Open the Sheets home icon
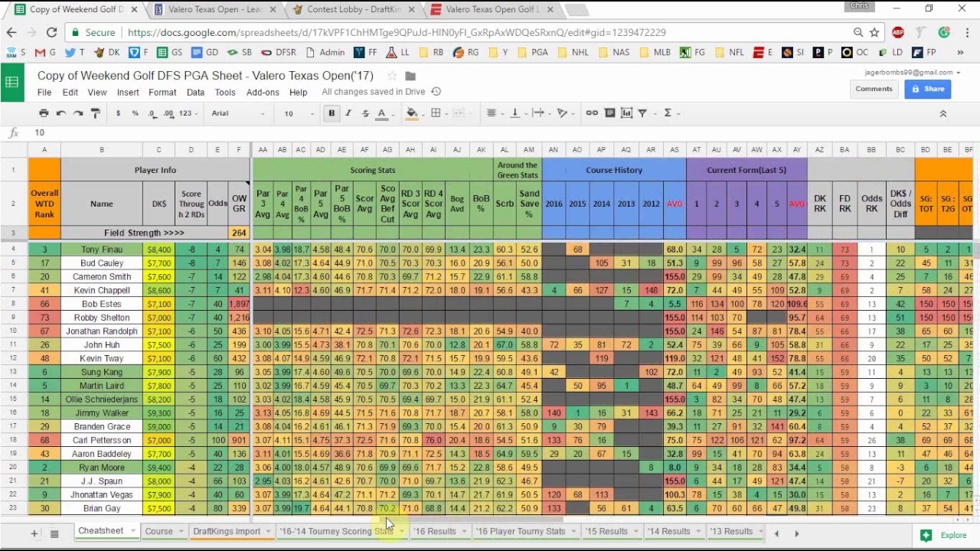This screenshot has height=551, width=980. 11,82
